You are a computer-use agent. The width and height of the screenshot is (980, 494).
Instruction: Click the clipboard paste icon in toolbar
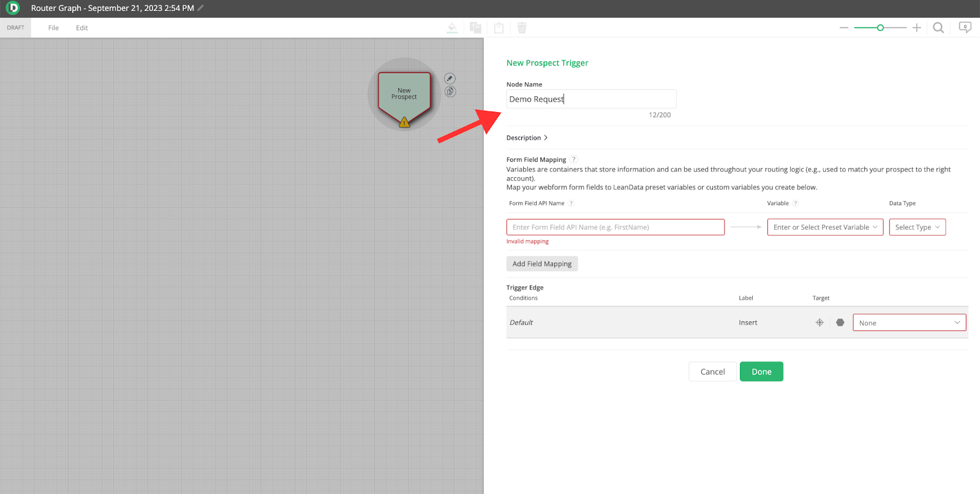coord(499,28)
